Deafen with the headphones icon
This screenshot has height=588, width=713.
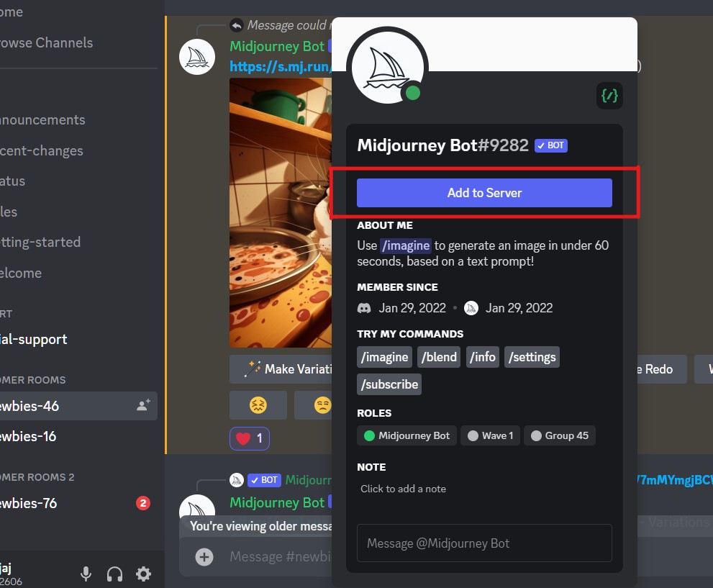(114, 574)
